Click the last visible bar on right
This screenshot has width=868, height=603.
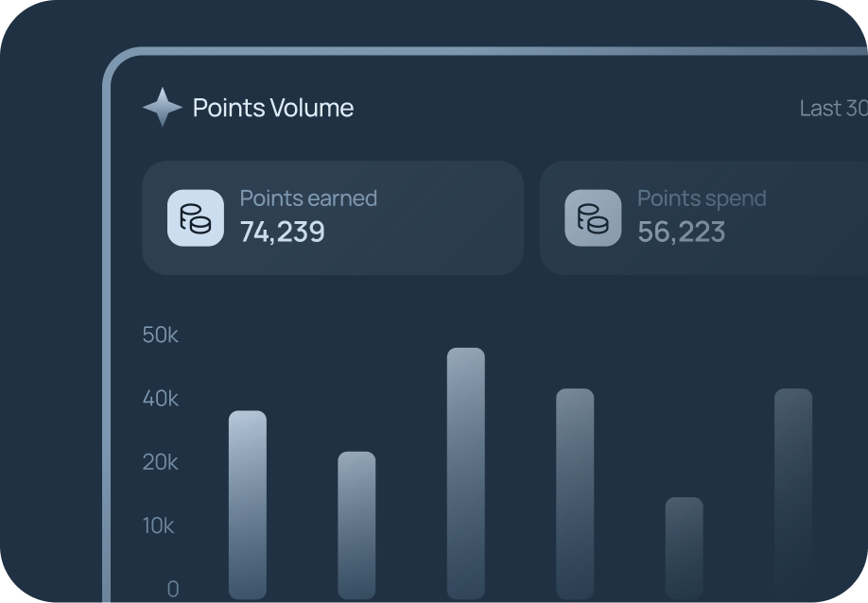pos(793,493)
